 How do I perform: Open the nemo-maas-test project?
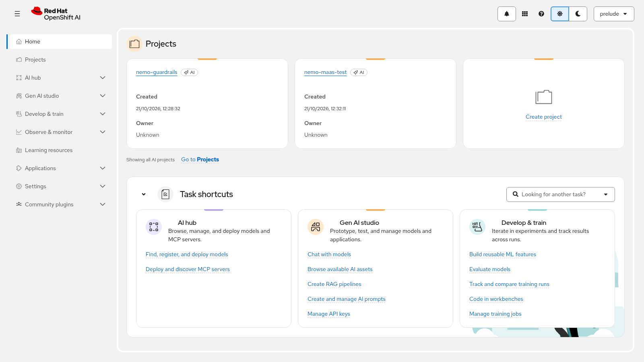(325, 72)
